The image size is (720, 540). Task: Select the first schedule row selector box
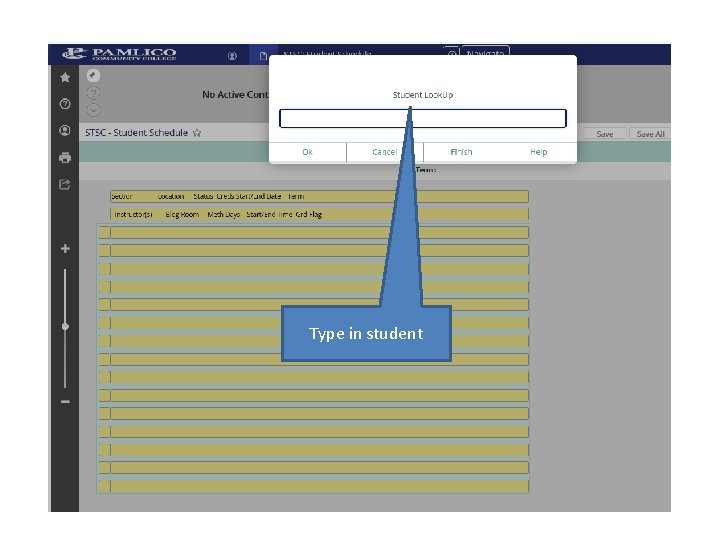tap(104, 232)
